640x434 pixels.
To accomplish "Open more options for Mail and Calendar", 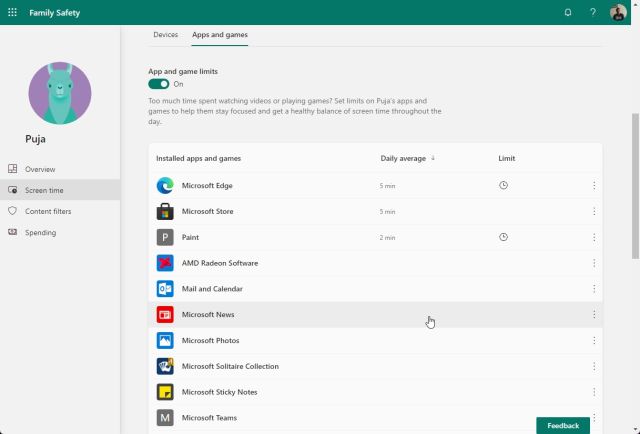I will (x=594, y=289).
